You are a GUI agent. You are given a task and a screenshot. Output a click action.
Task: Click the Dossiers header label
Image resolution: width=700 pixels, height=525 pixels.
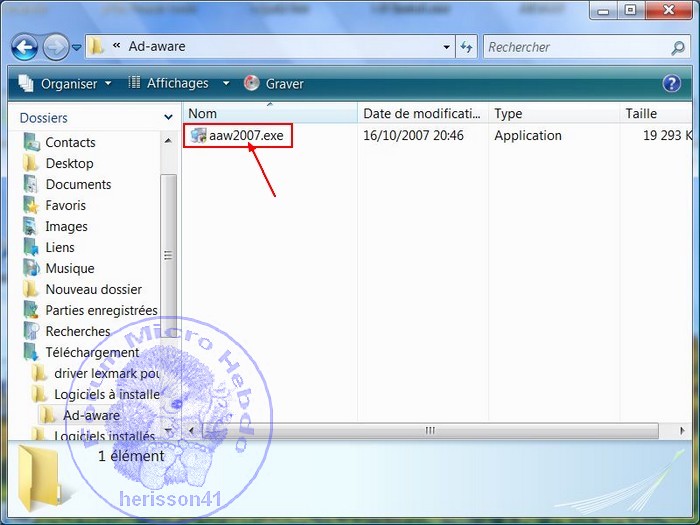44,118
